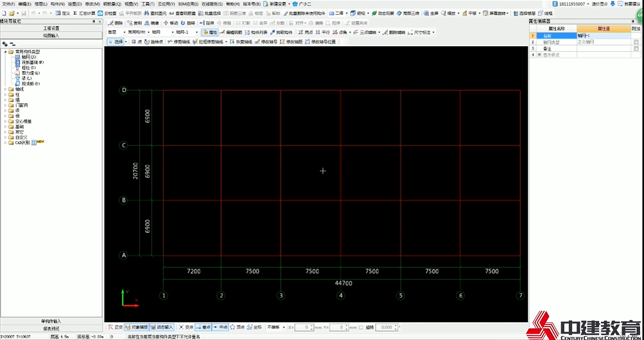
Task: Expand the 门窗洞 folder in tree
Action: [x=5, y=105]
